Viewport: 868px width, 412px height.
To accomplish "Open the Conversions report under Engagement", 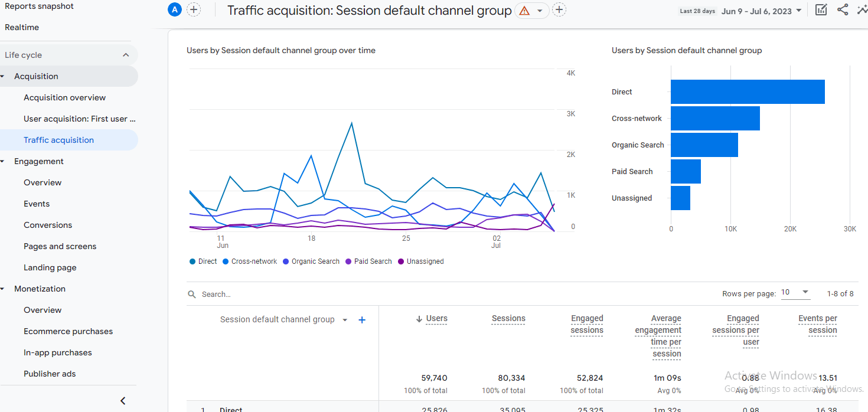I will (x=48, y=225).
